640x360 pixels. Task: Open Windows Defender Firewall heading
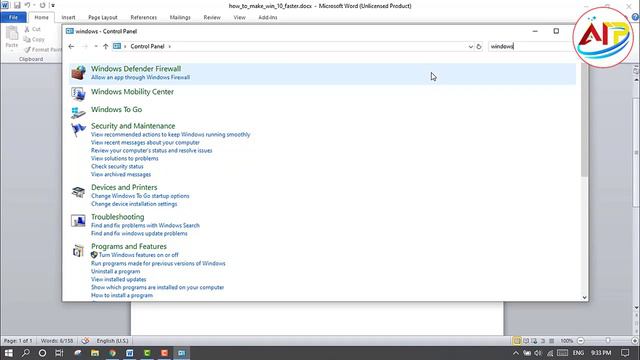(136, 69)
